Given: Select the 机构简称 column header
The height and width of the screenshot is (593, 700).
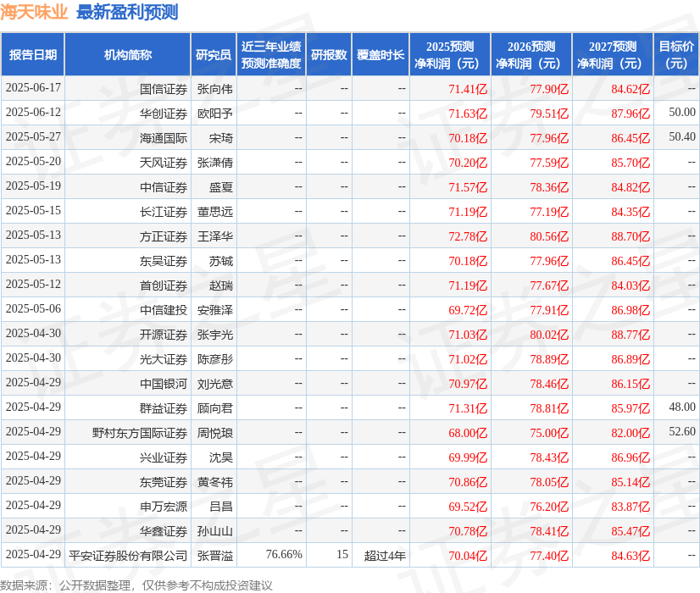Looking at the screenshot, I should [x=128, y=54].
